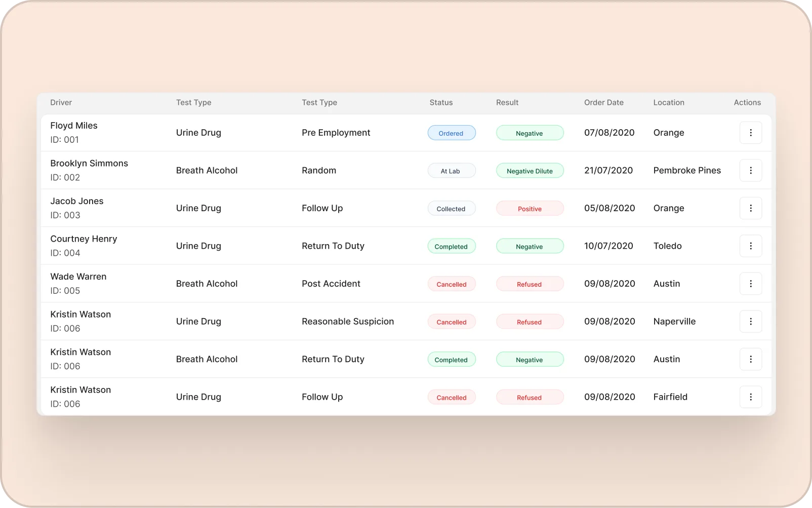The height and width of the screenshot is (508, 812).
Task: Open actions menu for Wade Warren row
Action: tap(751, 284)
